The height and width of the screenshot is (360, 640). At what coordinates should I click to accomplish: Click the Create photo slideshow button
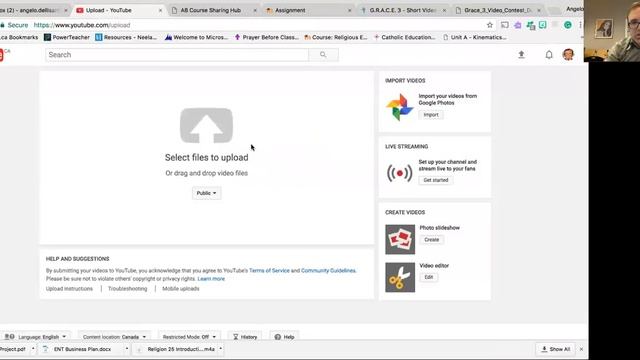point(431,240)
